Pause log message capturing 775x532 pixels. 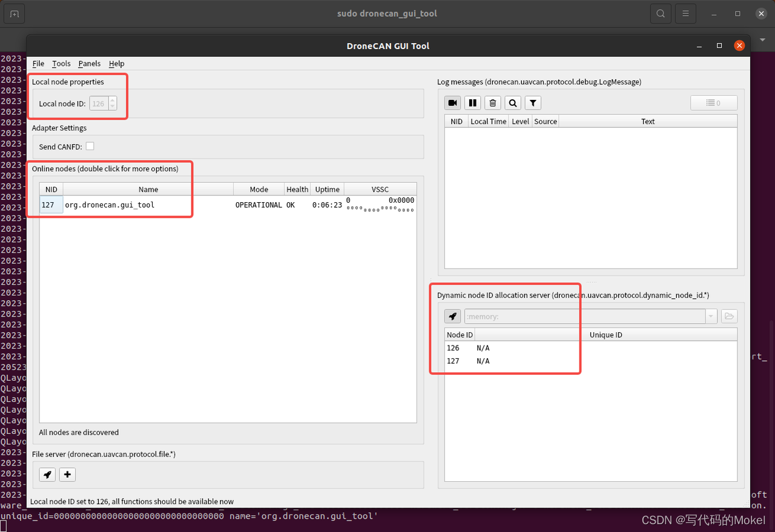pos(472,103)
